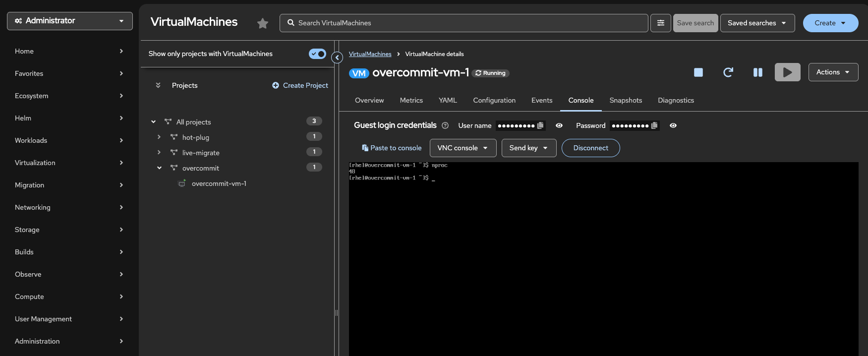Image resolution: width=868 pixels, height=356 pixels.
Task: Star VirtualMachines page as favorite
Action: coord(263,23)
